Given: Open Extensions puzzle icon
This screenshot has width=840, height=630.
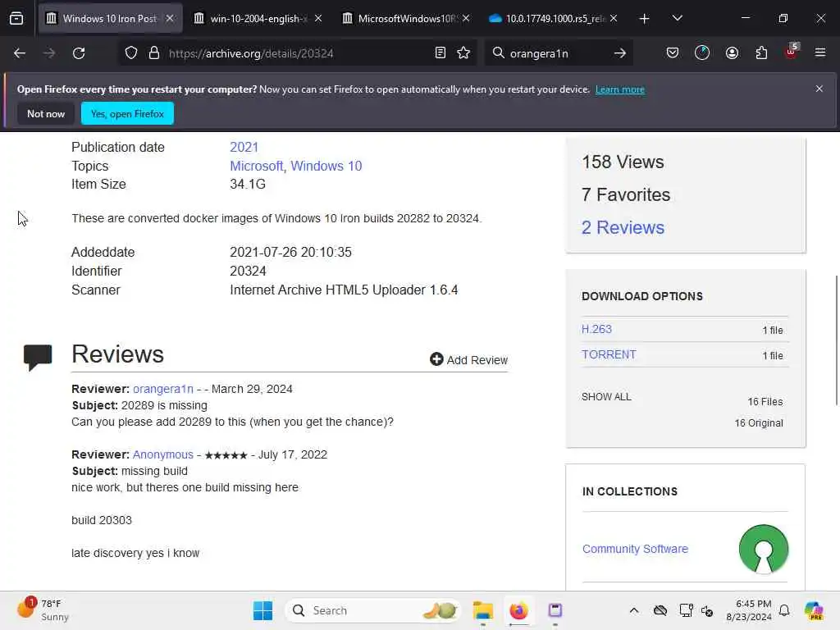Looking at the screenshot, I should 761,53.
